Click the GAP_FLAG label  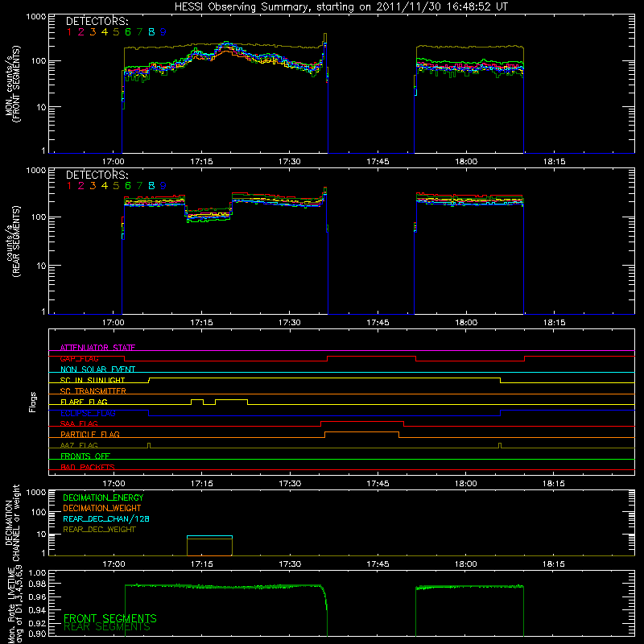(79, 358)
